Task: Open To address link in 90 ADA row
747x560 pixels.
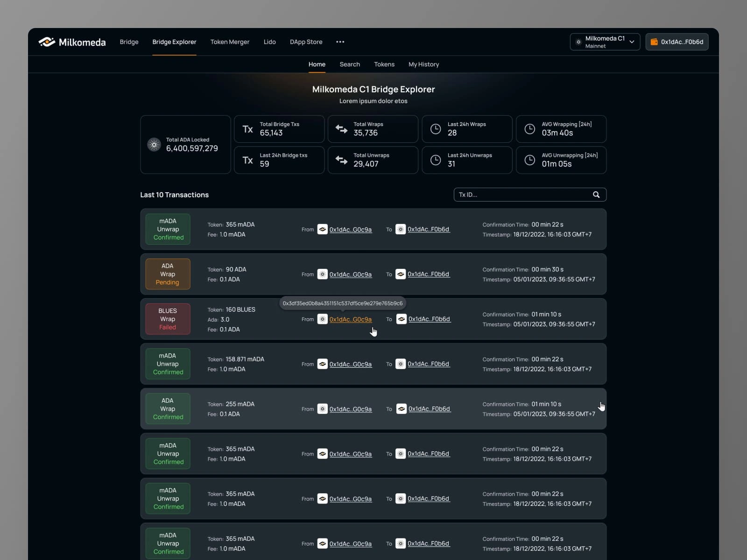Action: tap(429, 274)
